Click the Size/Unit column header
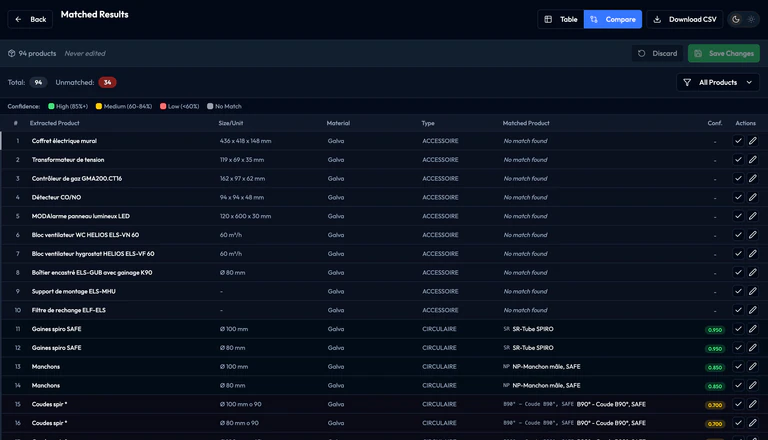768x440 pixels. [231, 123]
